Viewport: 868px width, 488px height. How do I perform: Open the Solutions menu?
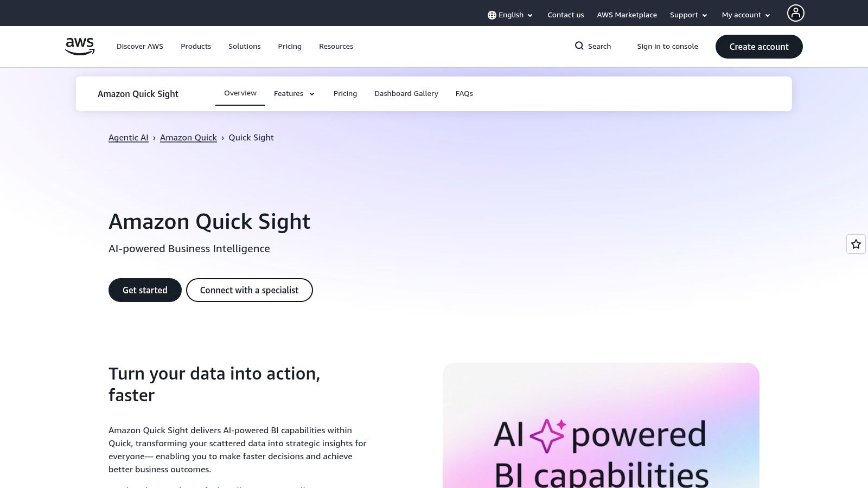click(244, 46)
